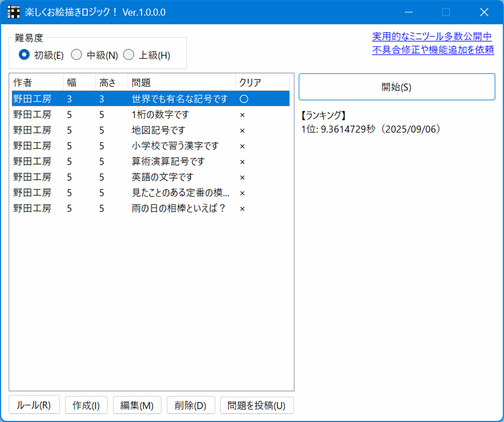Open the 実用的なミニツール多数公開中 link
Image resolution: width=504 pixels, height=422 pixels.
pyautogui.click(x=432, y=36)
